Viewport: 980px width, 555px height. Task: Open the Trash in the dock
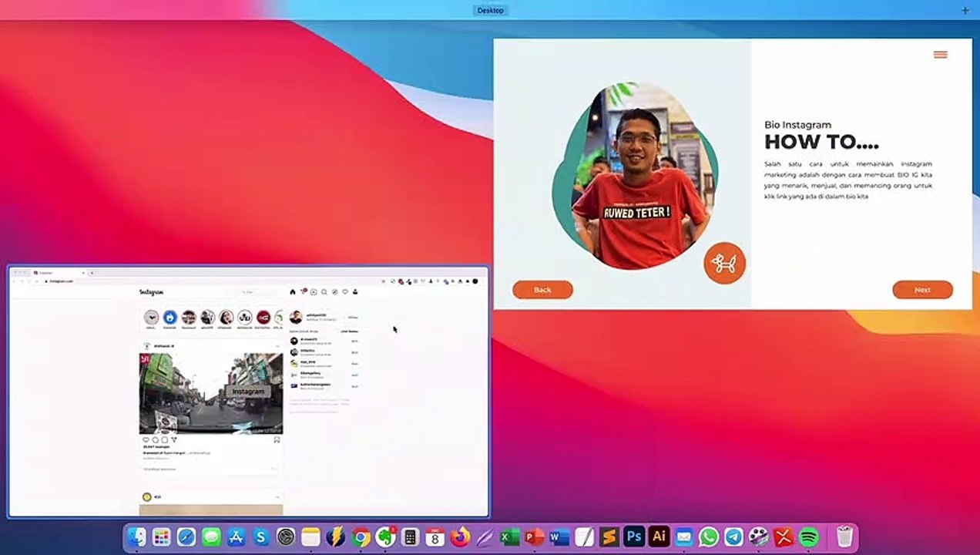click(x=844, y=537)
